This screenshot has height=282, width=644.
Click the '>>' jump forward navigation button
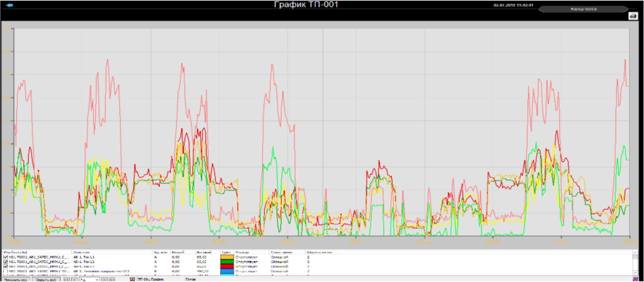(112, 280)
